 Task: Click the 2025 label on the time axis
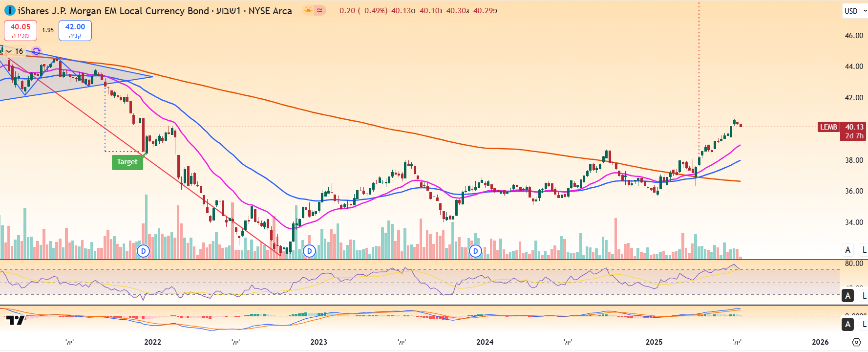[654, 342]
